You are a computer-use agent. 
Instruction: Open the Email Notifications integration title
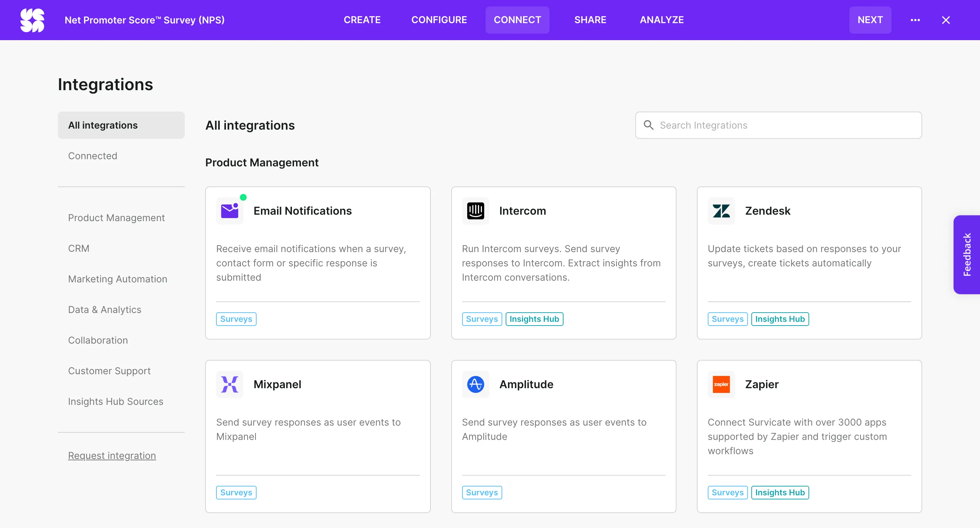[x=303, y=211]
